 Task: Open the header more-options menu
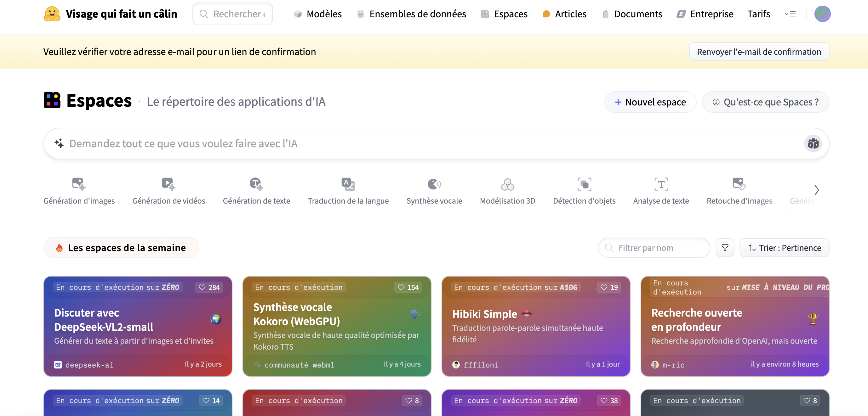pos(790,14)
